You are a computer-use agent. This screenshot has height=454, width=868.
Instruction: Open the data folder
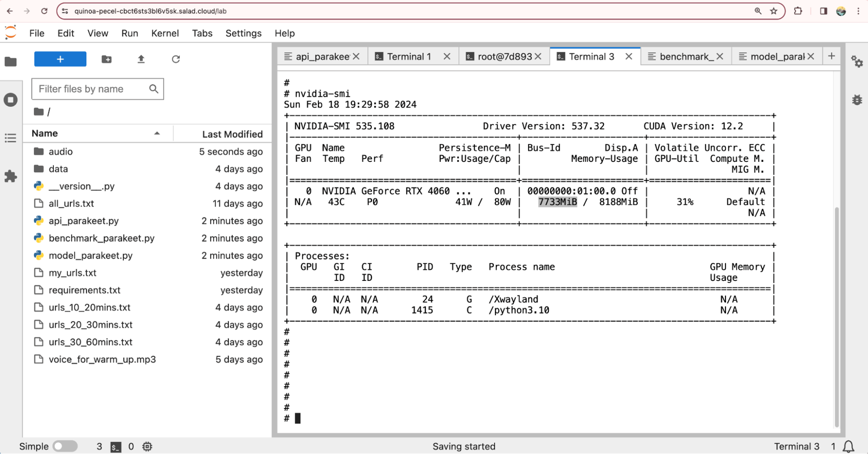147,169
